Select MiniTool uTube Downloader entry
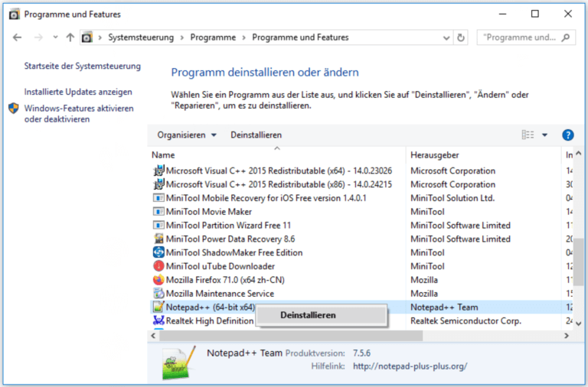Image resolution: width=588 pixels, height=387 pixels. click(220, 266)
